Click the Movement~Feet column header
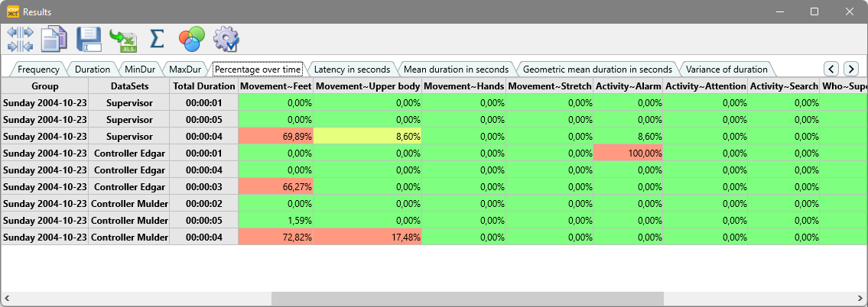 (x=276, y=86)
